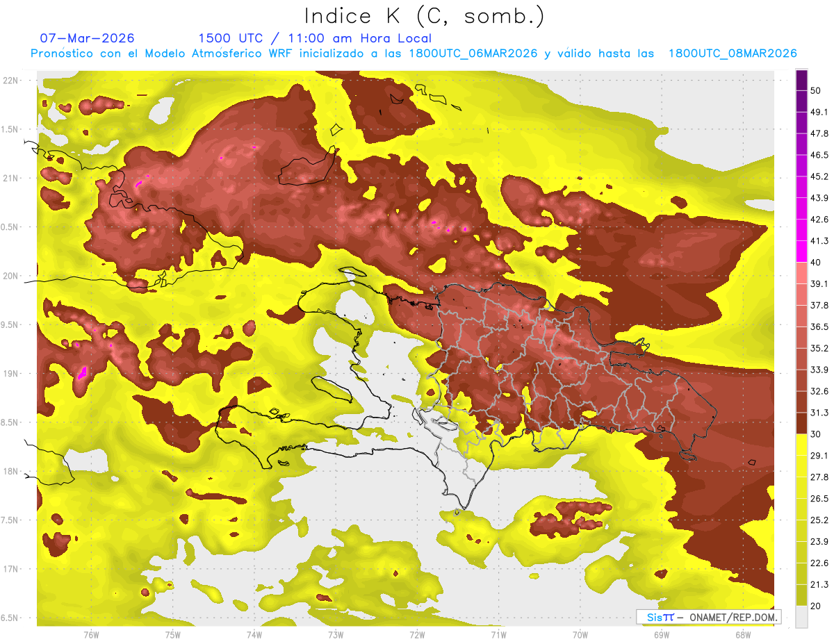Pick the magenta colorbar segment between 40 and 41.3

click(x=801, y=251)
